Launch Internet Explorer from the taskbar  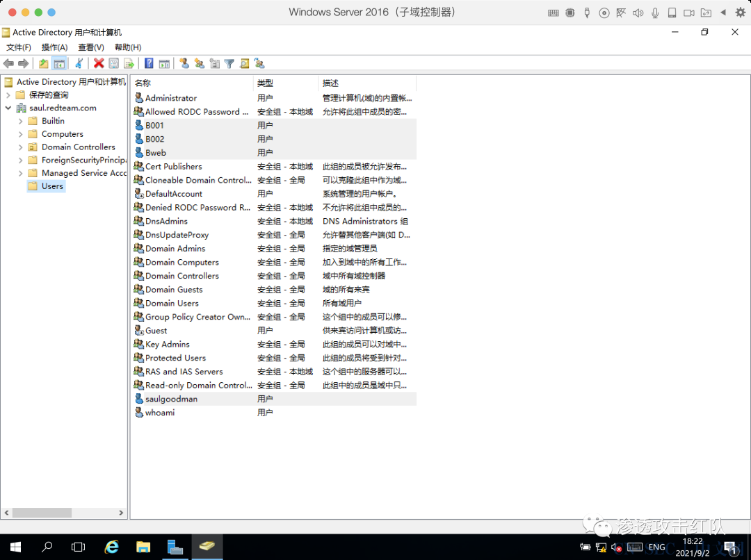[111, 547]
